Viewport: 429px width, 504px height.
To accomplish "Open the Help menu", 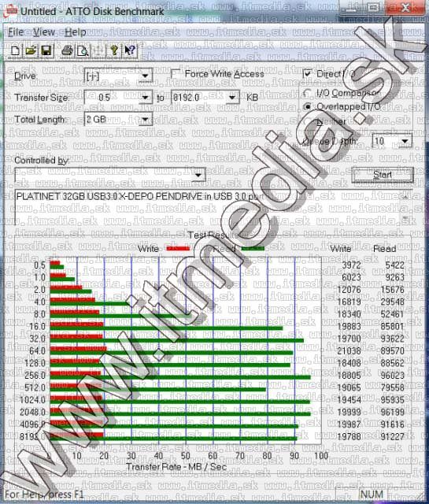I will (76, 31).
